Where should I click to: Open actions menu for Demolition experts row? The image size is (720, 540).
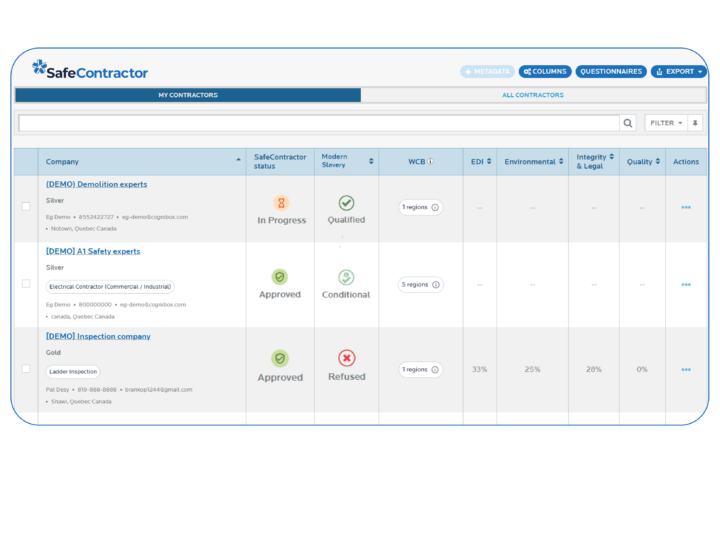point(686,208)
